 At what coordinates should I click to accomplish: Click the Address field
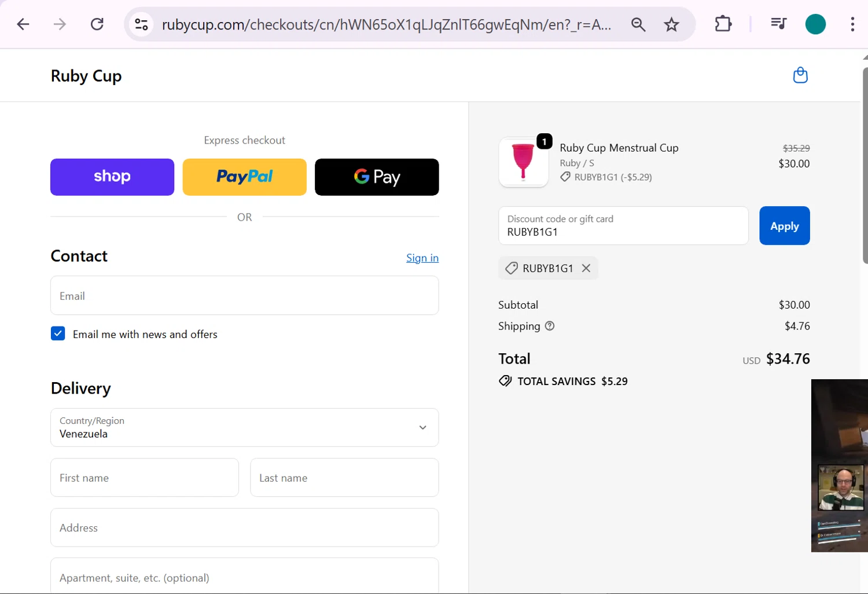(x=244, y=527)
